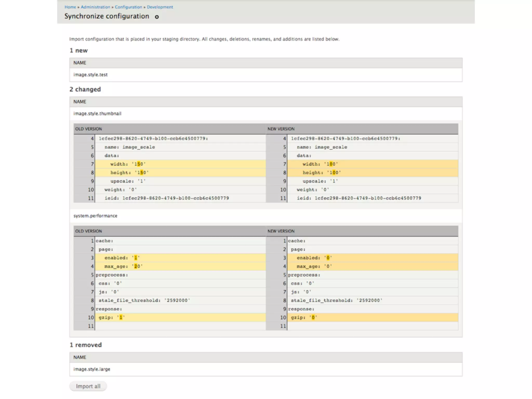Open the Development breadcrumb link
The image size is (532, 399).
tap(160, 7)
